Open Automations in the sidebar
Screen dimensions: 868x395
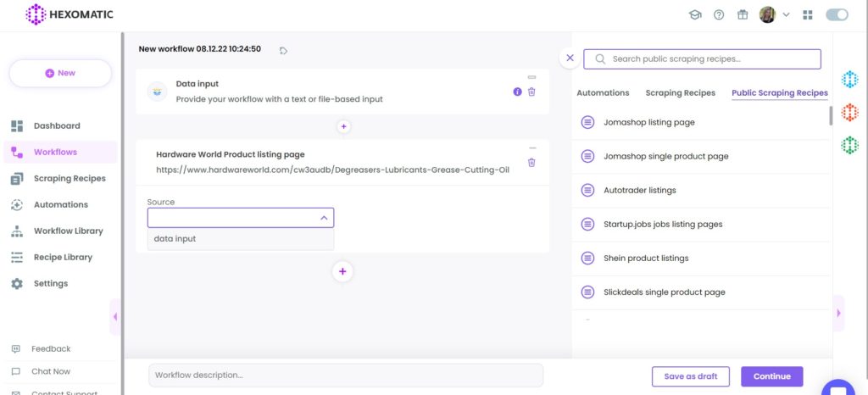[x=61, y=204]
